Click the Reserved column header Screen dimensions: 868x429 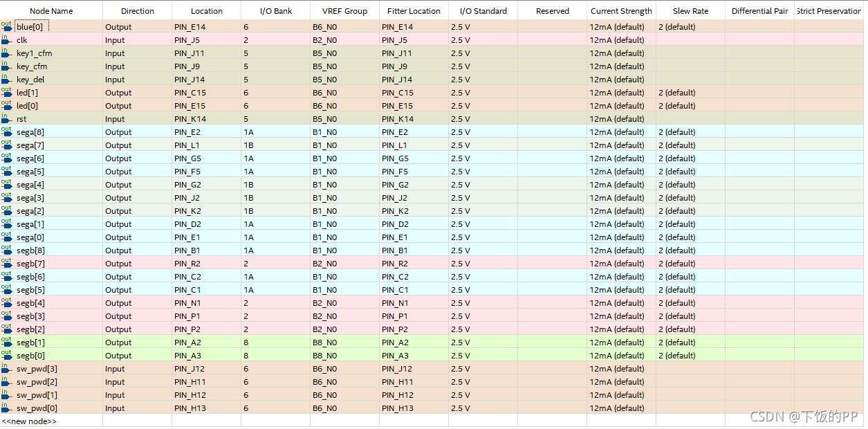click(x=553, y=11)
